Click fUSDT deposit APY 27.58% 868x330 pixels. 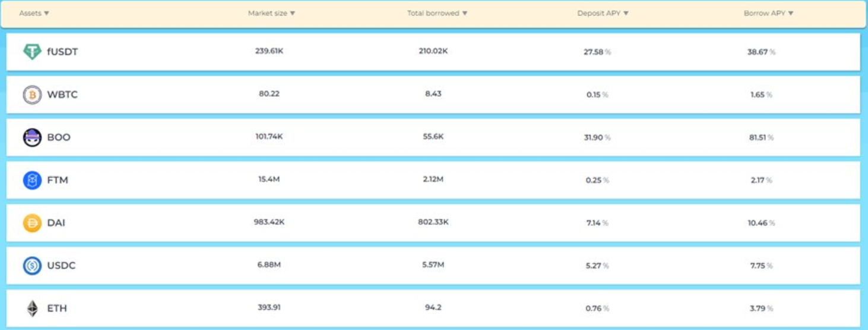[597, 52]
